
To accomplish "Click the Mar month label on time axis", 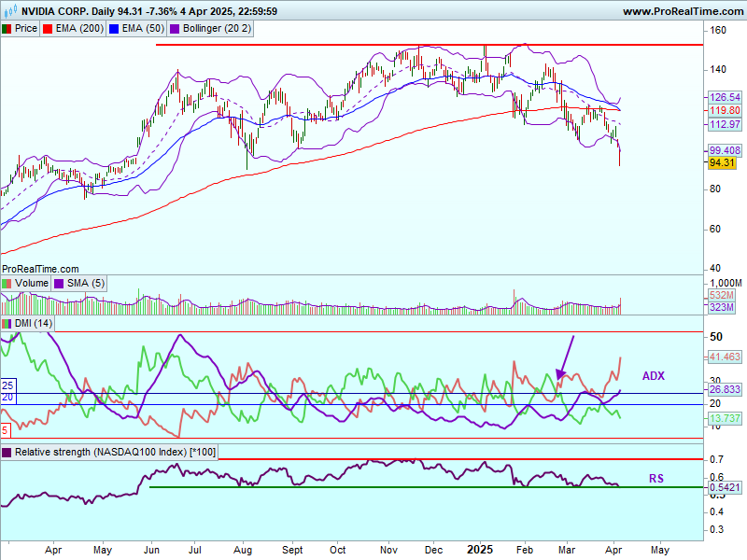I will tap(567, 551).
